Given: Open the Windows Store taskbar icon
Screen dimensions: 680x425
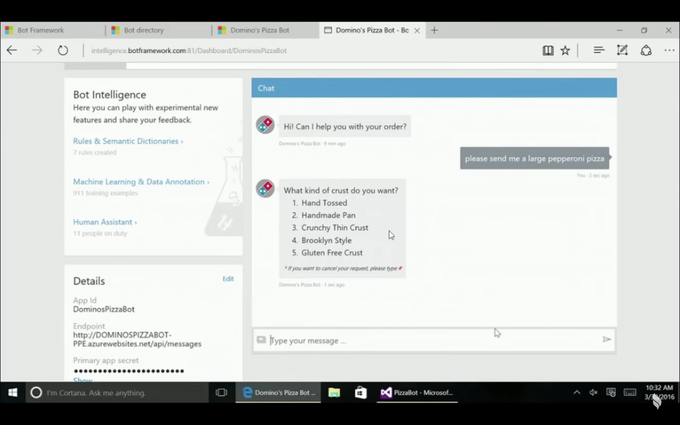Looking at the screenshot, I should pyautogui.click(x=360, y=392).
